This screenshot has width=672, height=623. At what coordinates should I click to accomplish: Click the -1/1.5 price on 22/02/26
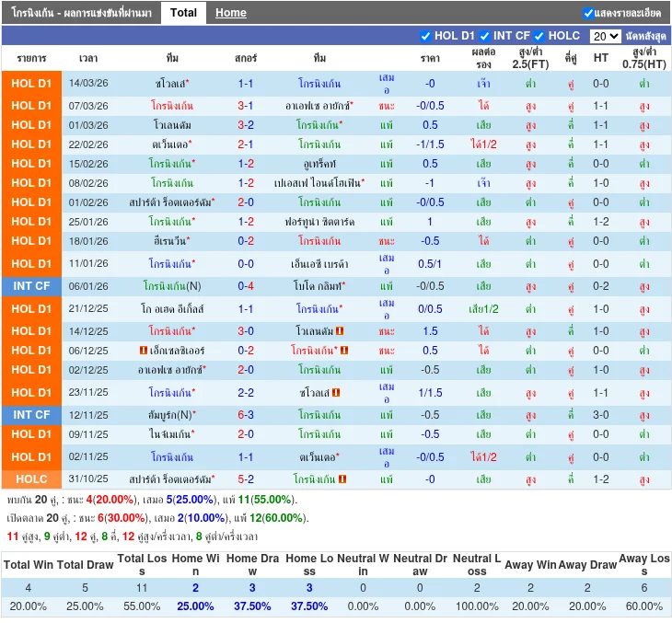430,144
